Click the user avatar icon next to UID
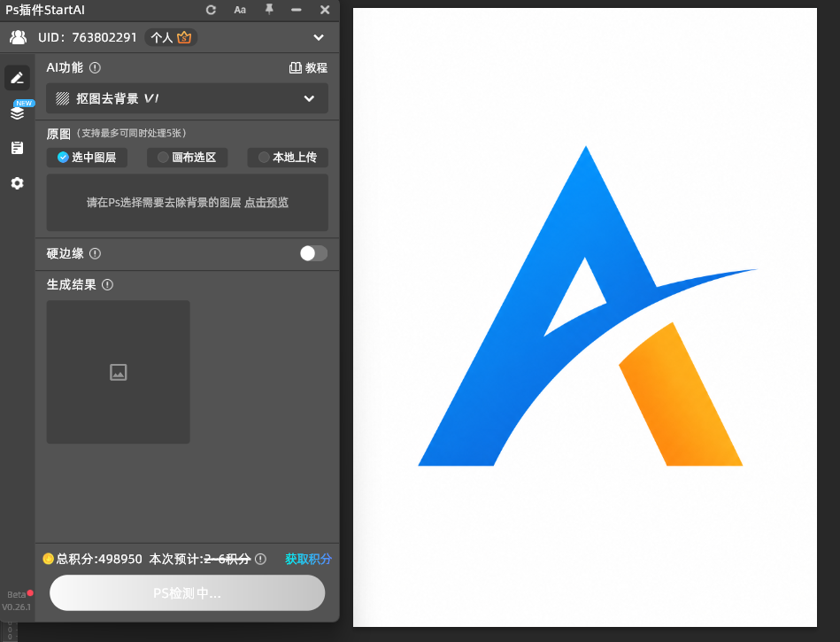The height and width of the screenshot is (642, 840). [x=18, y=37]
